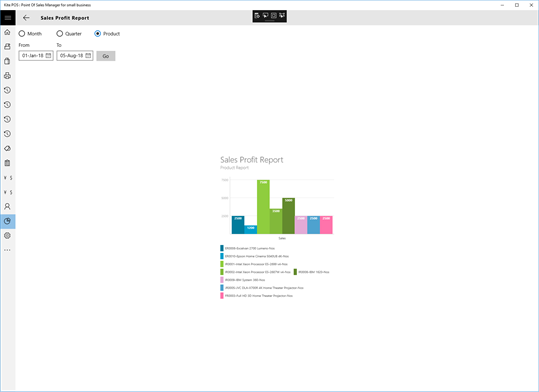
Task: Select the pie chart reports icon
Action: point(7,221)
